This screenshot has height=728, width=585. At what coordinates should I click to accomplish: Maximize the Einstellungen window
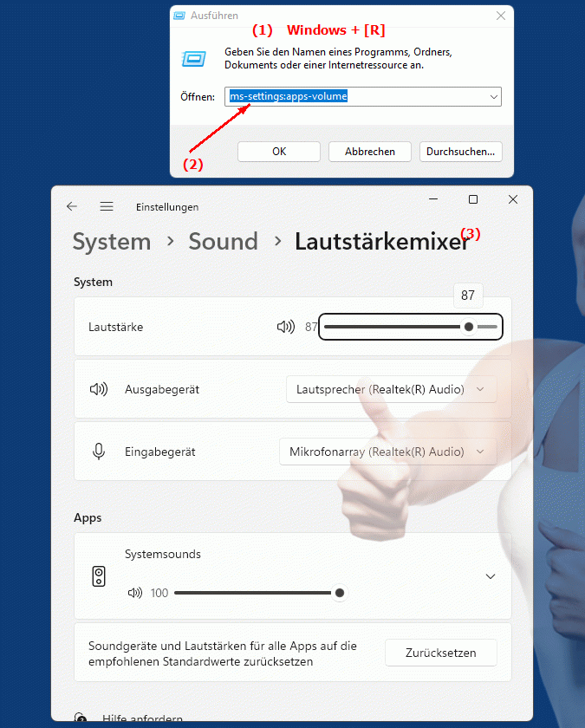(473, 199)
